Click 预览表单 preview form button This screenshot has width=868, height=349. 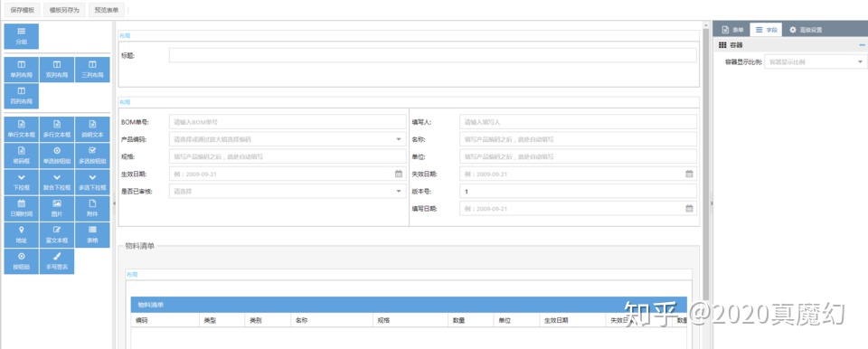107,10
